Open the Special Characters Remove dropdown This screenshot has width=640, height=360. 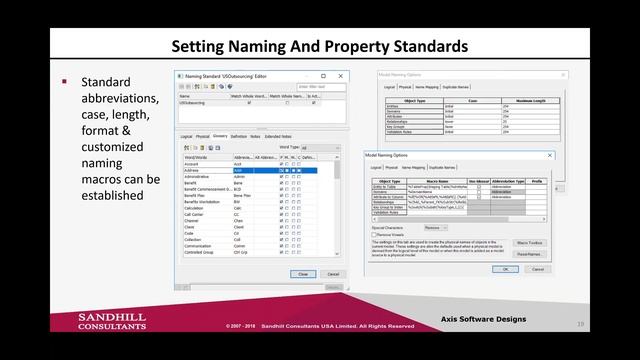(436, 228)
